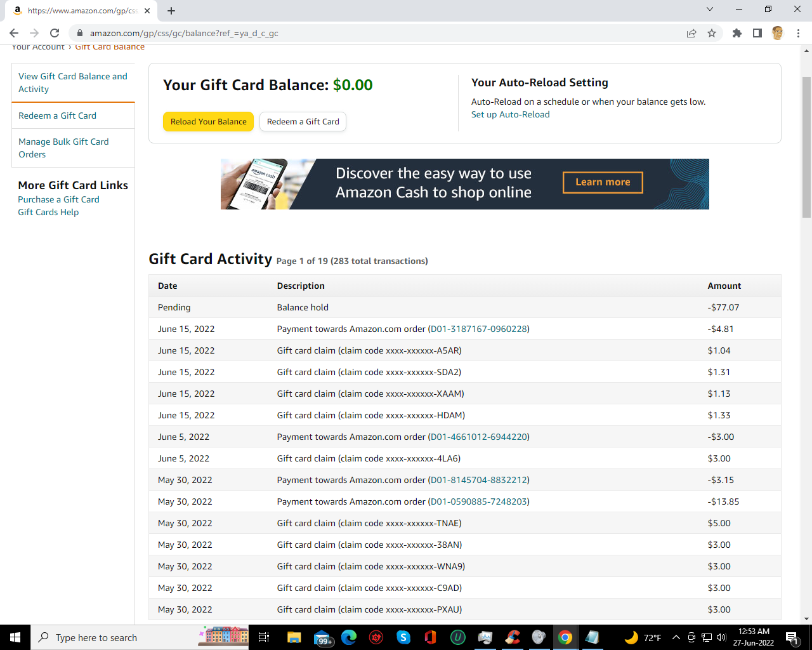Screen dimensions: 812x650
Task: Open order D01-0590885-7248203
Action: [479, 501]
